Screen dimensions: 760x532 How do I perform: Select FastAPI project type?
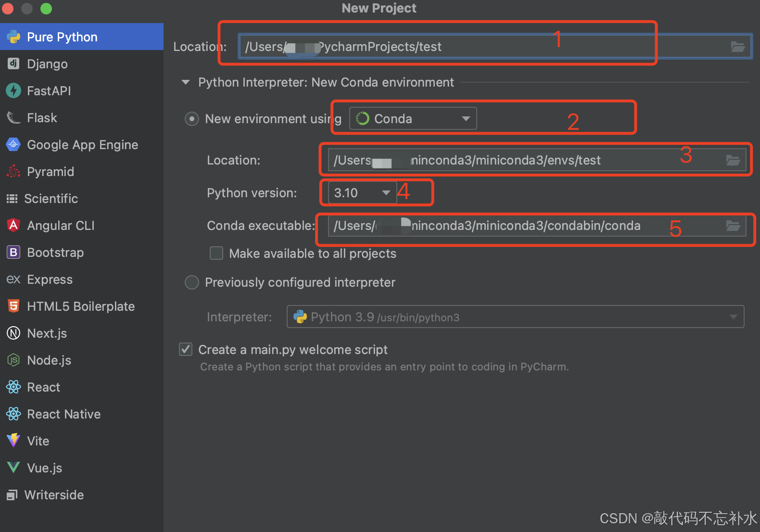click(x=82, y=90)
